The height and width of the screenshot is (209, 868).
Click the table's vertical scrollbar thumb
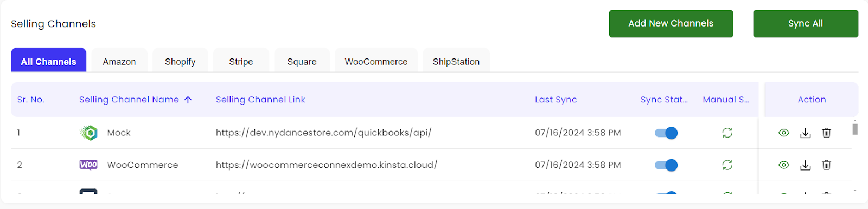(855, 129)
